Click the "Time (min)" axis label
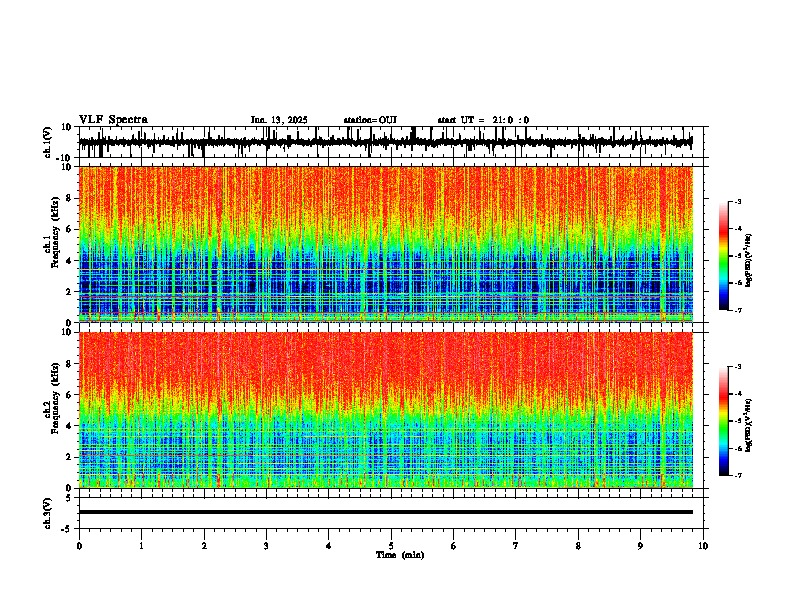This screenshot has width=792, height=612. click(x=400, y=555)
